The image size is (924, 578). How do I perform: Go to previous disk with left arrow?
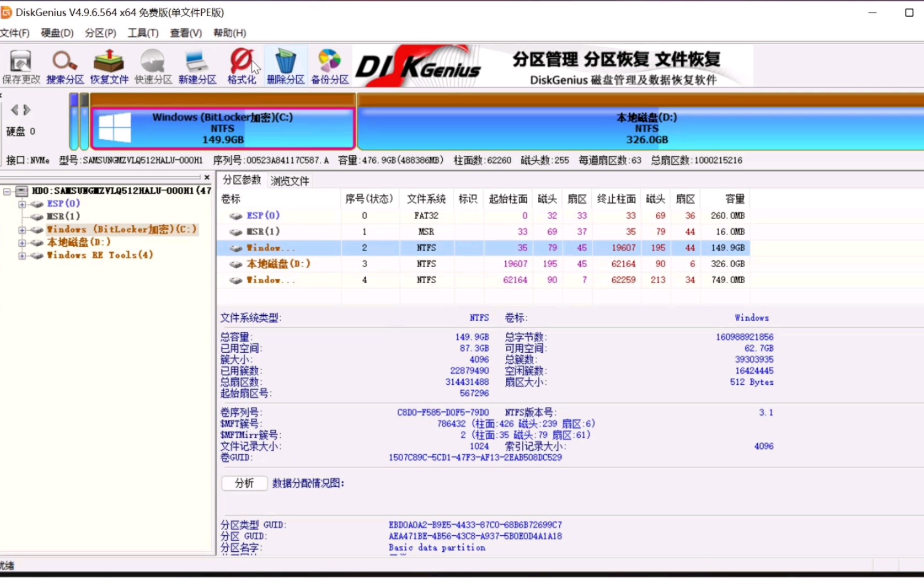pyautogui.click(x=14, y=110)
